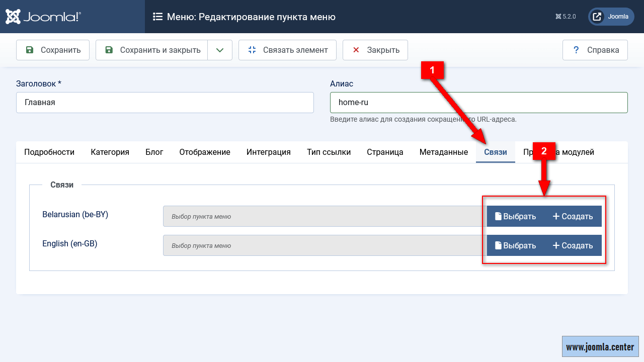Switch to the Подробности tab
This screenshot has width=644, height=362.
49,152
